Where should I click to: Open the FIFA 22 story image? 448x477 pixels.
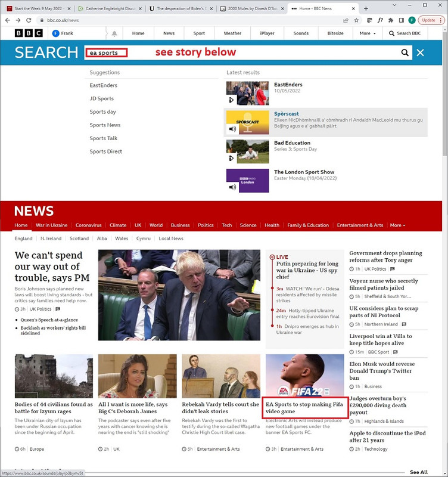pyautogui.click(x=304, y=376)
